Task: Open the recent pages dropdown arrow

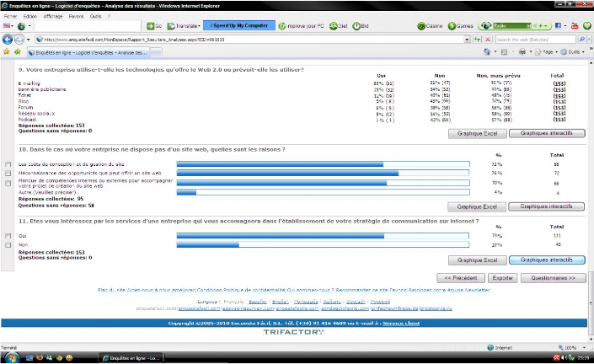Action: click(28, 40)
